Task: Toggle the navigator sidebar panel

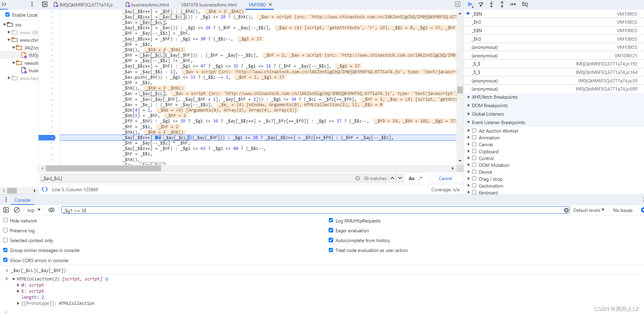Action: click(45, 4)
